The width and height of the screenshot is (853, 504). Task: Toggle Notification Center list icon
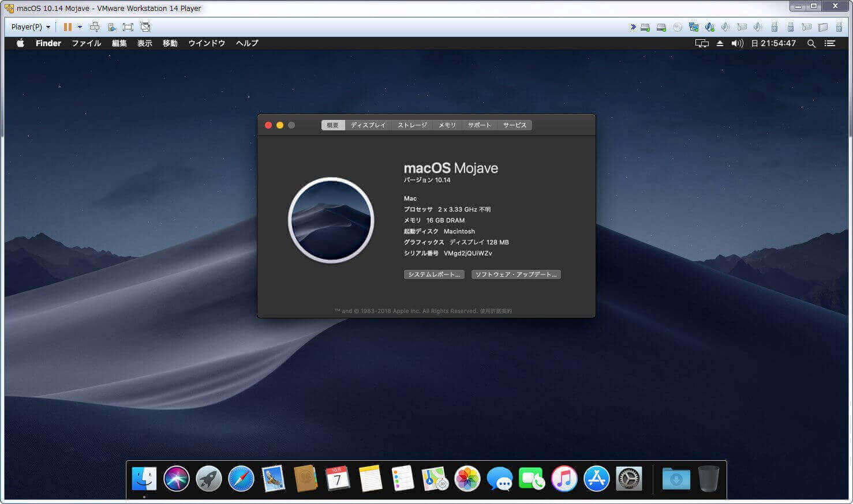(x=830, y=43)
